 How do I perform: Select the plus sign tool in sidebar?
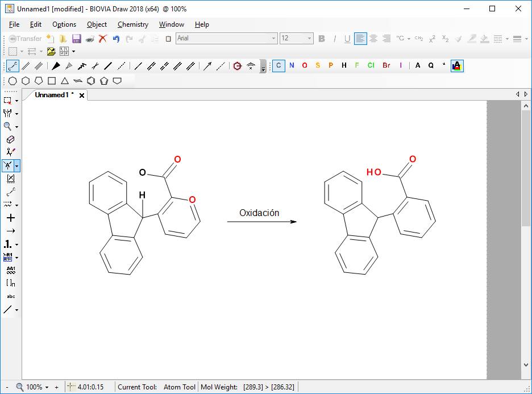click(11, 218)
